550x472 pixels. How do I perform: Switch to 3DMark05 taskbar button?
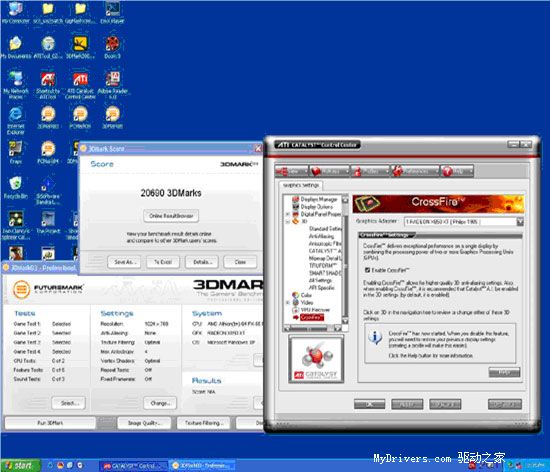202,466
